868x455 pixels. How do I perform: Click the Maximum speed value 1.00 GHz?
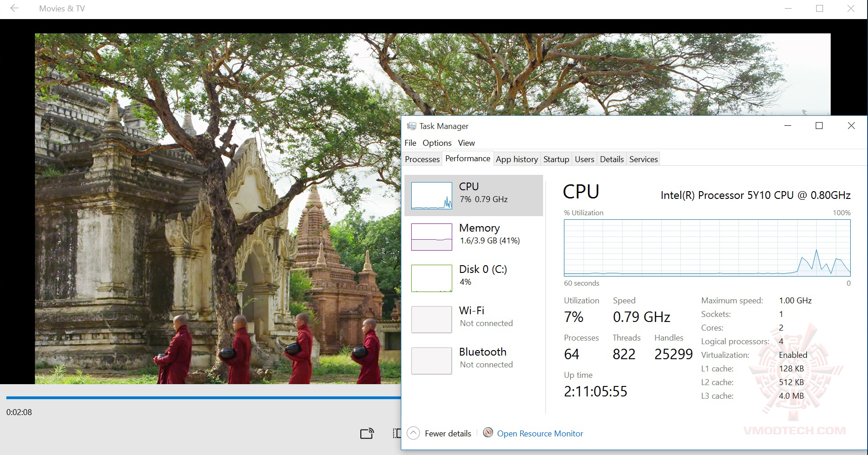(795, 301)
